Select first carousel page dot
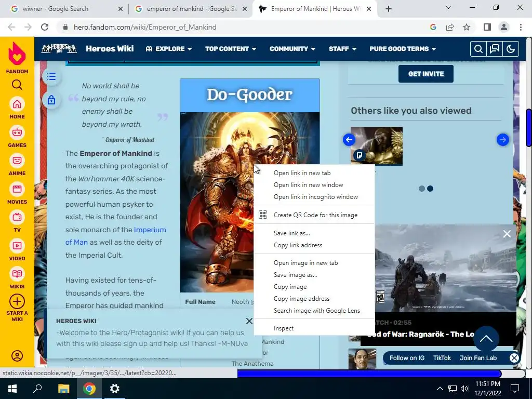Viewport: 532px width, 399px height. pyautogui.click(x=422, y=189)
